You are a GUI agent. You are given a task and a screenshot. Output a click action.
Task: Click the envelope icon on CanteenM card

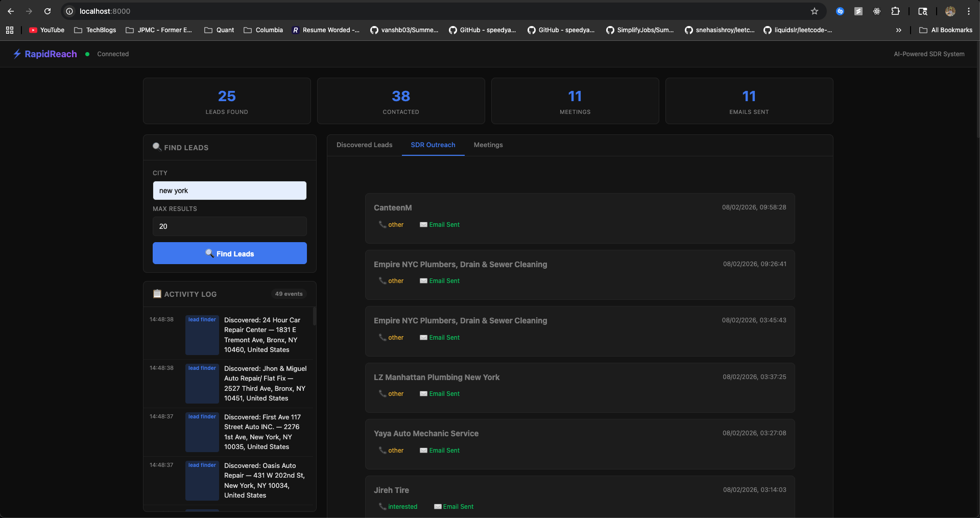[423, 225]
